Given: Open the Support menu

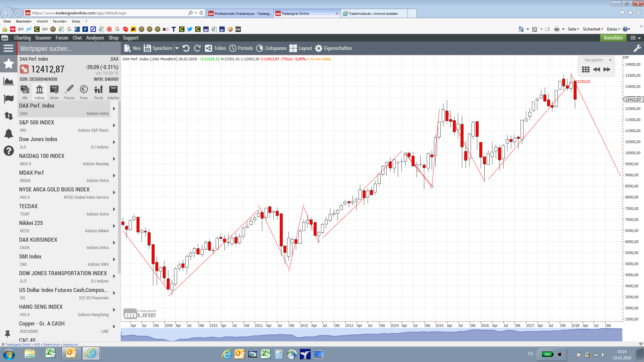Looking at the screenshot, I should point(130,38).
